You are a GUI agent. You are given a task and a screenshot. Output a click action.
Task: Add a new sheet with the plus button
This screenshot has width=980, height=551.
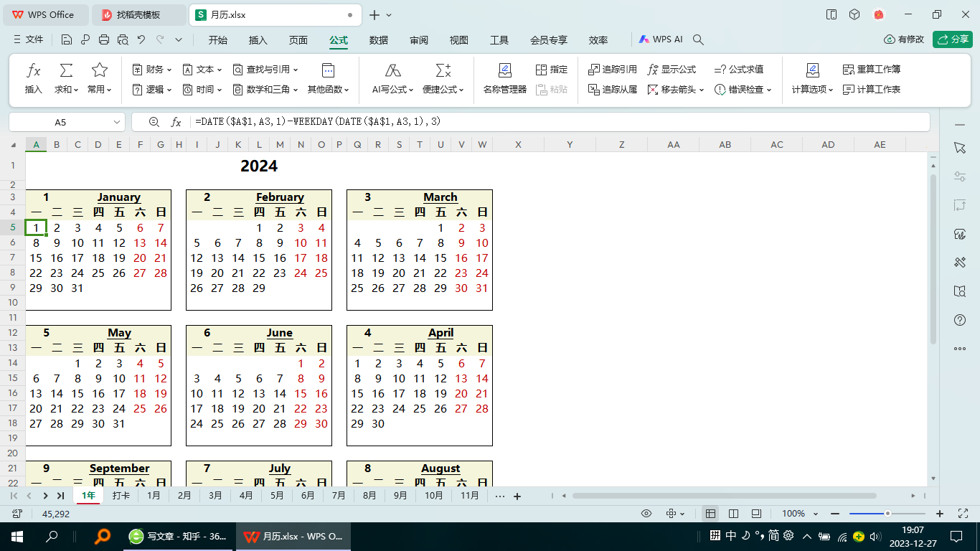click(x=517, y=496)
